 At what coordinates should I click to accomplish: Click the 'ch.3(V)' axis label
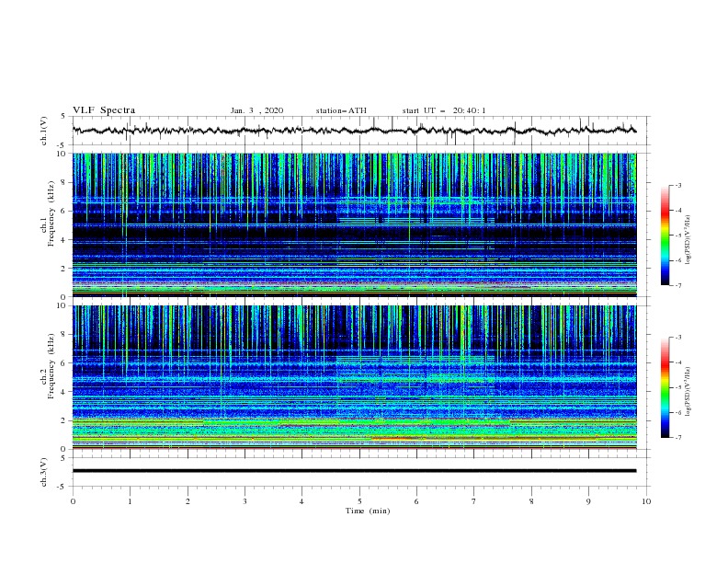point(44,472)
